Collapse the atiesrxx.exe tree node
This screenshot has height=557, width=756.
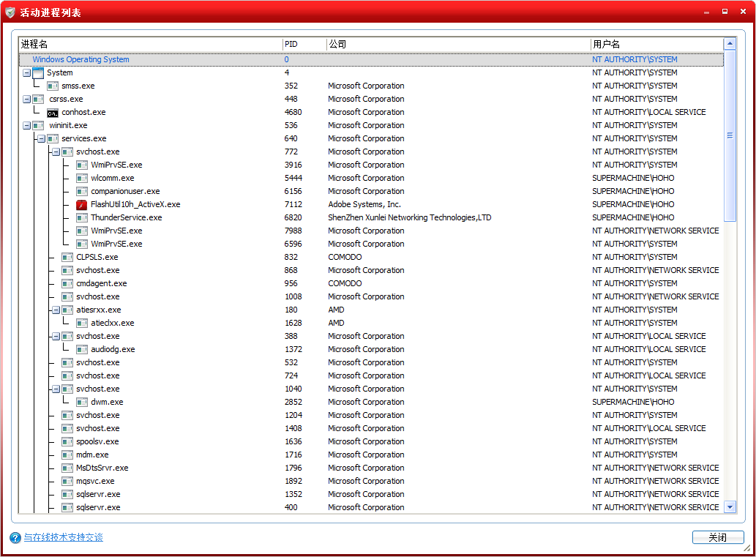point(56,310)
